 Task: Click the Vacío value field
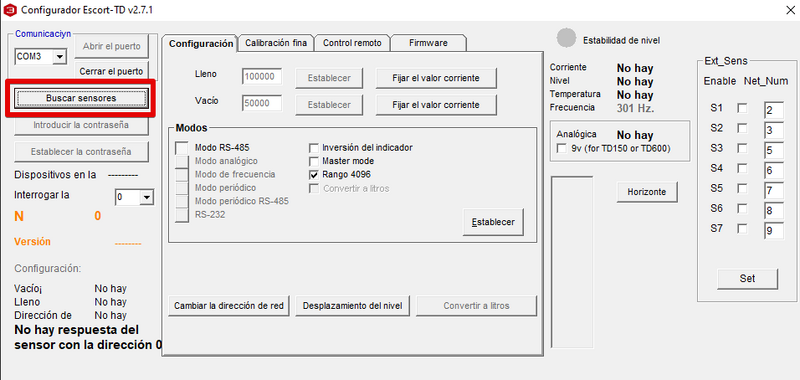tap(262, 103)
